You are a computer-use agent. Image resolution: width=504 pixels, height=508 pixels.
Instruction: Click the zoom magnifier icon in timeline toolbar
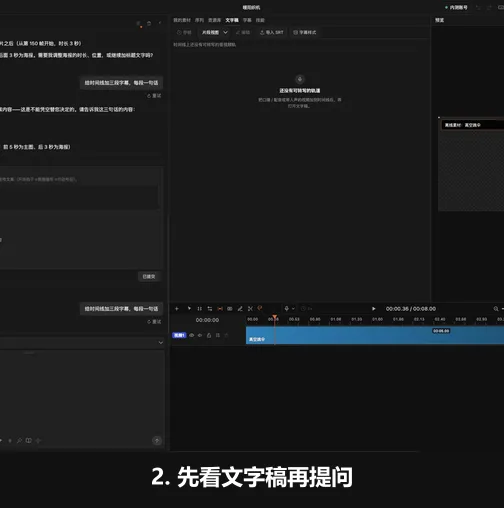point(496,309)
